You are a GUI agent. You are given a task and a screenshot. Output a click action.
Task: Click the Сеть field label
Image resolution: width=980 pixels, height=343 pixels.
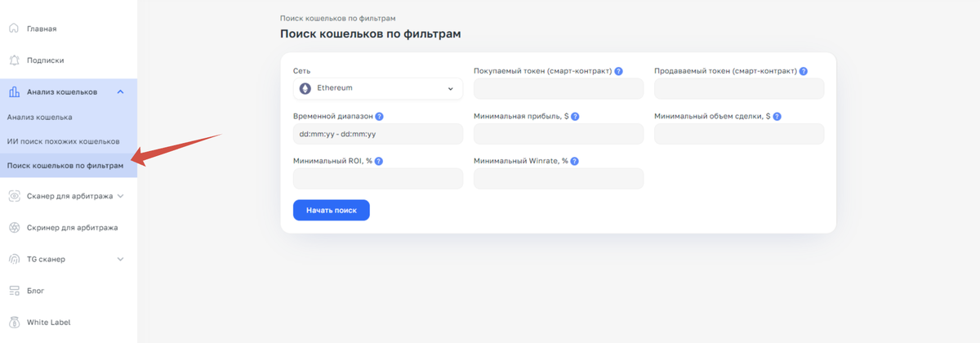(x=301, y=71)
